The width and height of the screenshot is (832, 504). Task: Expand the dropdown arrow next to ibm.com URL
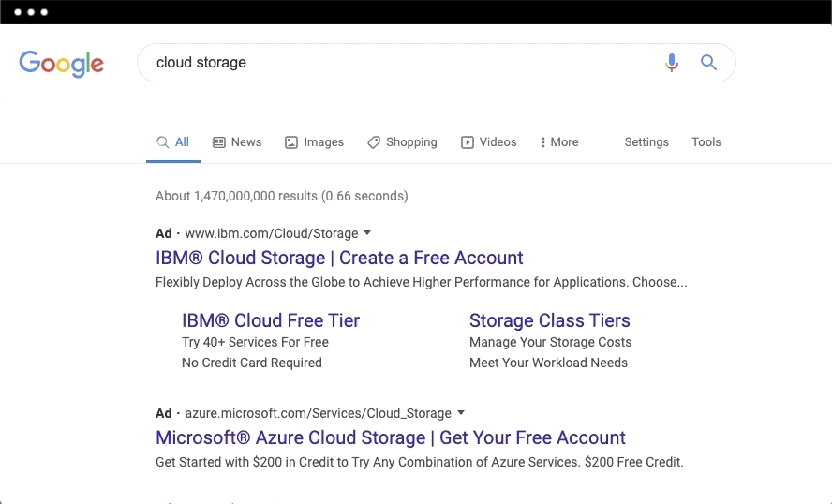click(x=367, y=233)
